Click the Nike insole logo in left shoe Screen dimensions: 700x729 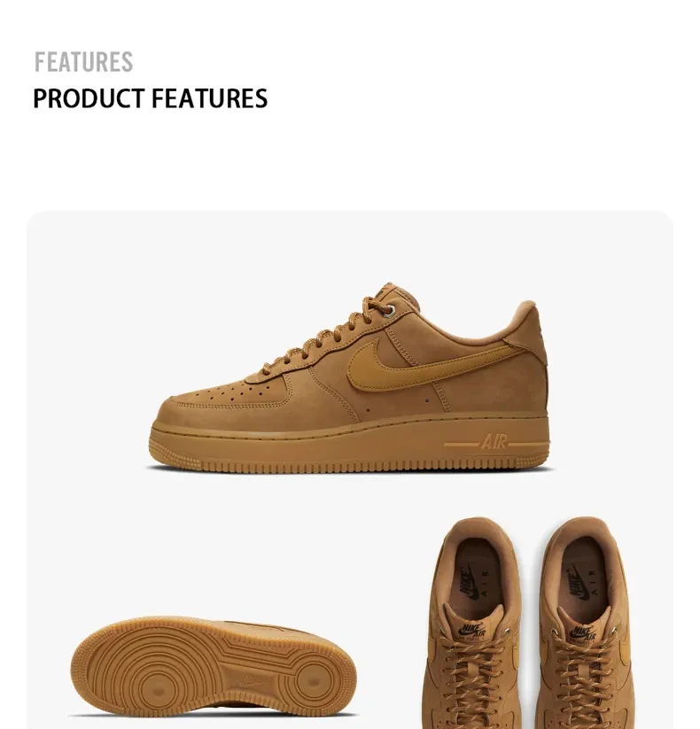pos(471,582)
